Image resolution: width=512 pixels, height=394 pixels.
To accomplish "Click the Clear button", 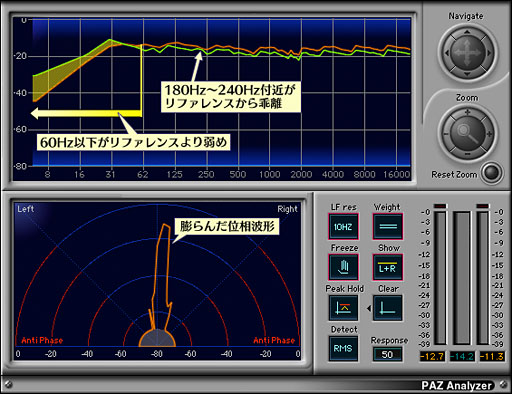I will point(387,308).
